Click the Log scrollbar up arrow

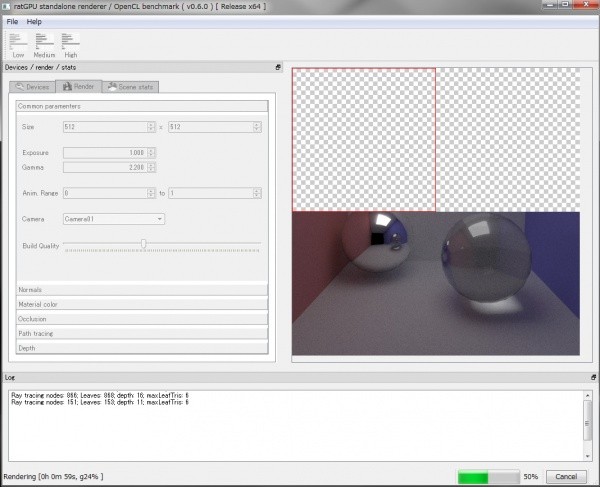pos(587,395)
